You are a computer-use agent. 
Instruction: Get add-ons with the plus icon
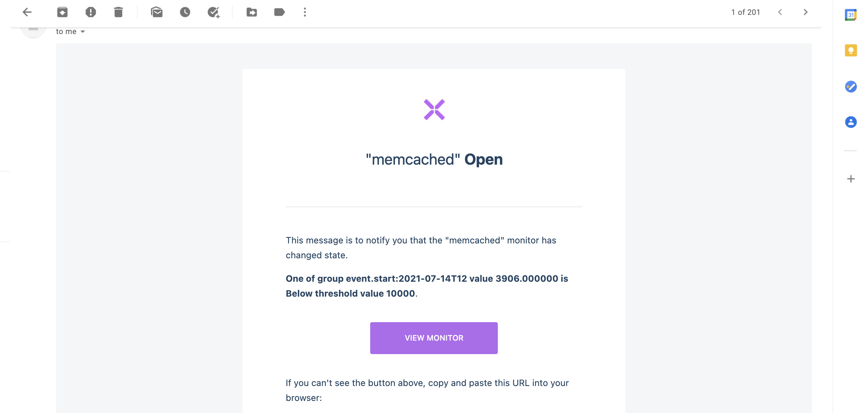click(x=851, y=179)
